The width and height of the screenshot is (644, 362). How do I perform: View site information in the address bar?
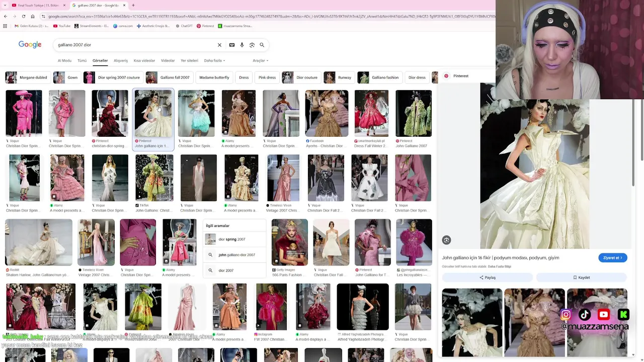[43, 16]
